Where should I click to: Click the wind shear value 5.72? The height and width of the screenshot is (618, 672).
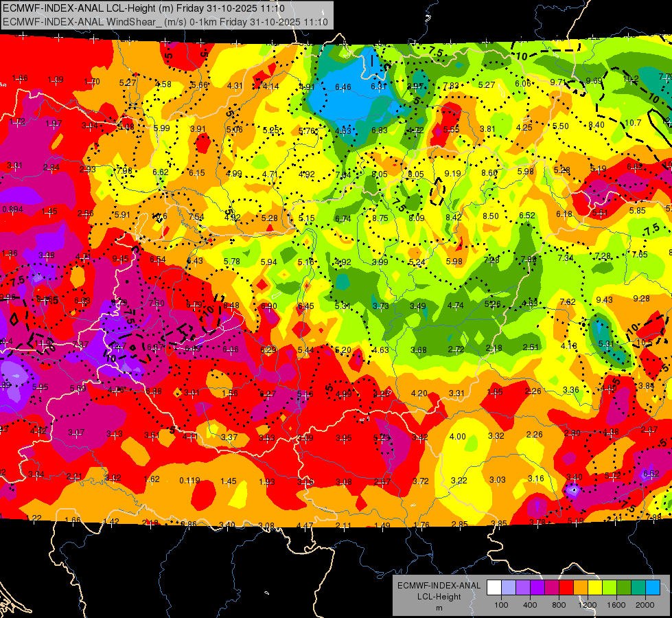point(612,476)
